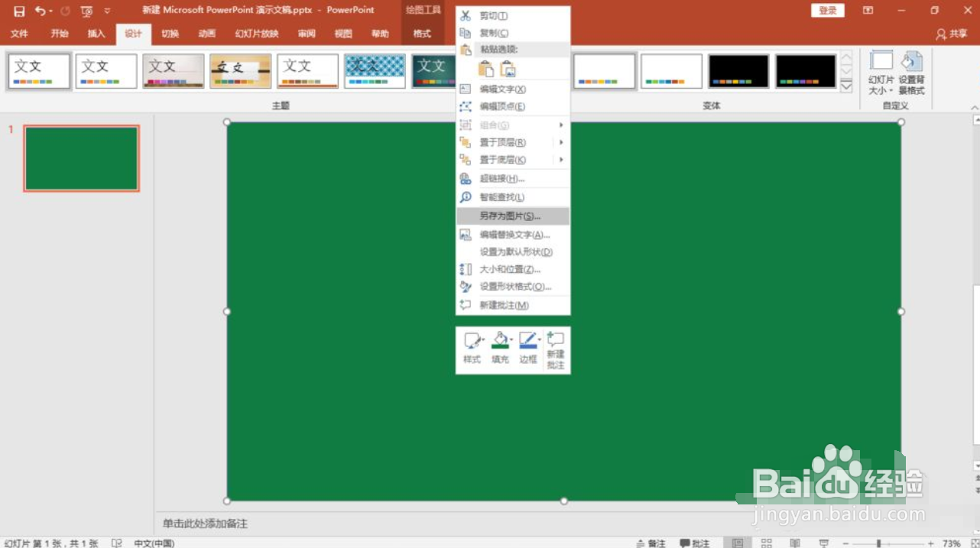The height and width of the screenshot is (548, 980).
Task: Click 新建批注 icon in mini toolbar
Action: [556, 350]
